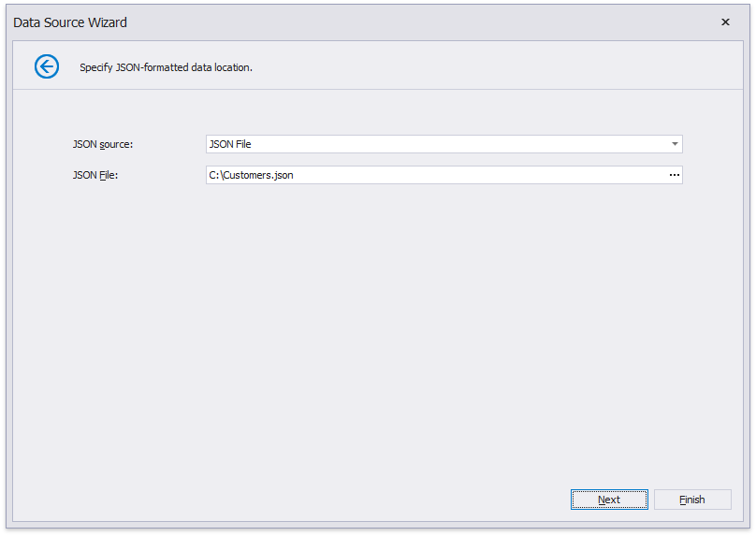The image size is (756, 536).
Task: Click the 'JSON source:' label
Action: tap(103, 144)
